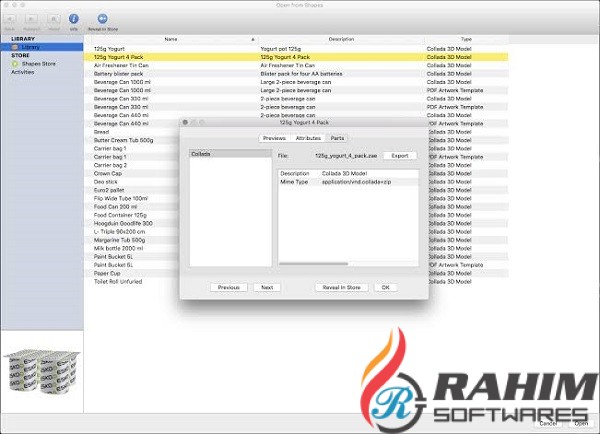Select Collada in the parts list

click(230, 154)
